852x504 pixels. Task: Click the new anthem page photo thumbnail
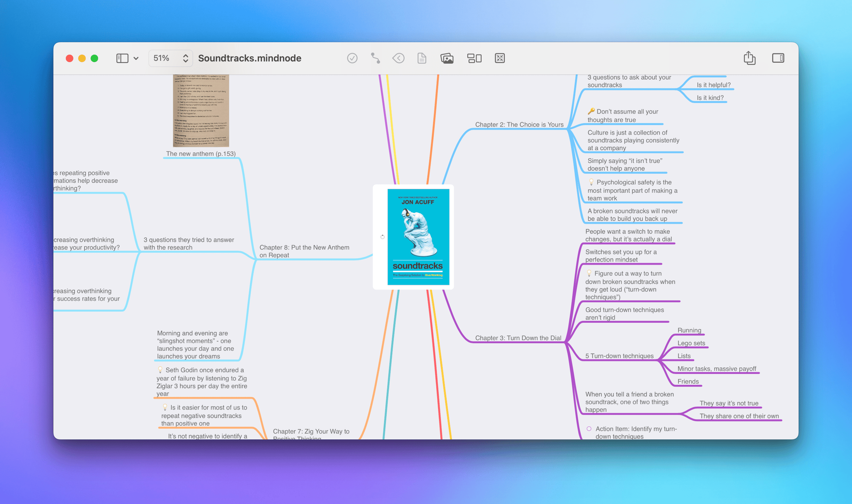(201, 111)
